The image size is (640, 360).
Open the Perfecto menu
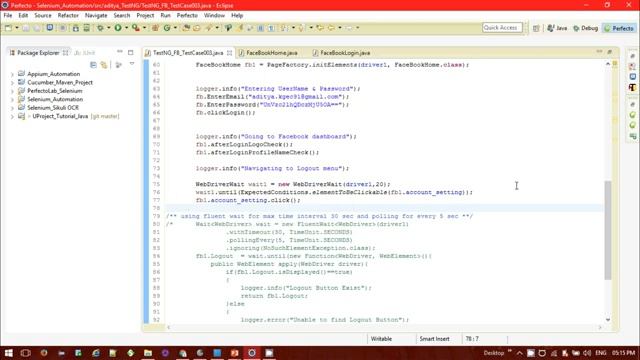click(187, 16)
